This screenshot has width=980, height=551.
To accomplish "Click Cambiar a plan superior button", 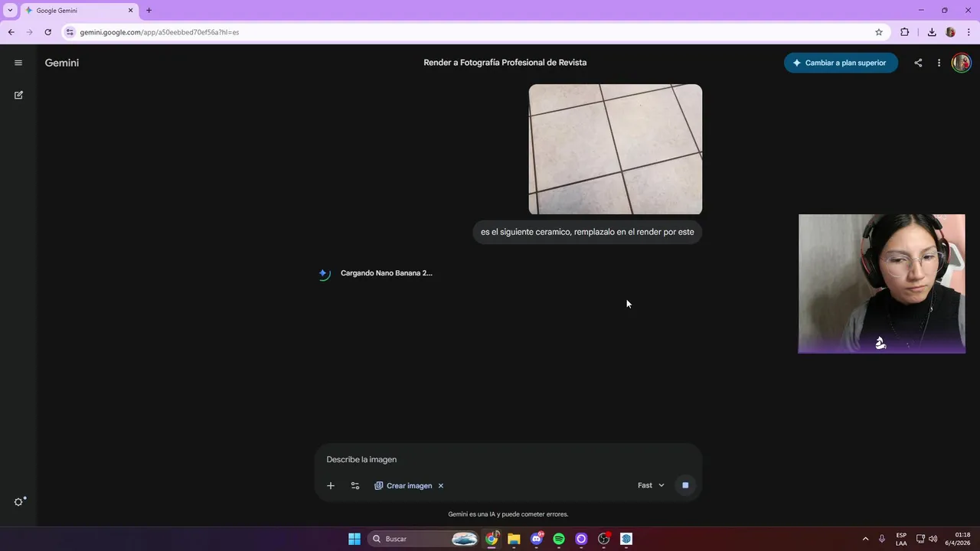I will 841,63.
